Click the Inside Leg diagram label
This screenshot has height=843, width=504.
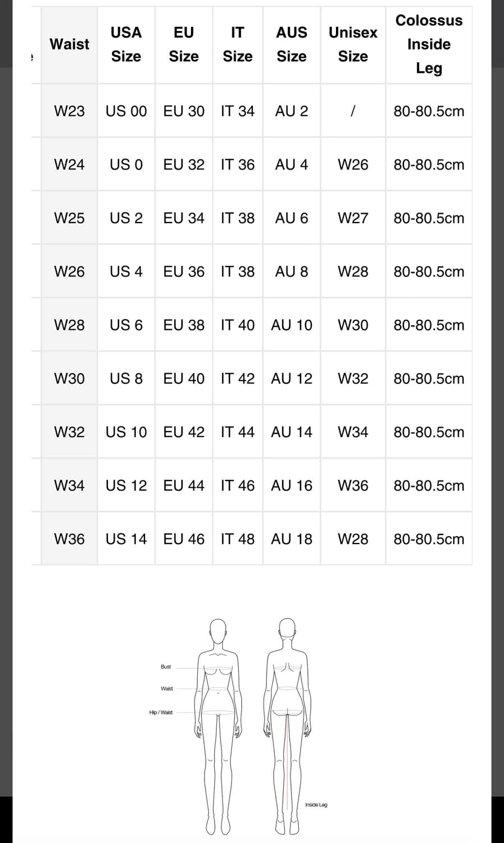coord(316,805)
